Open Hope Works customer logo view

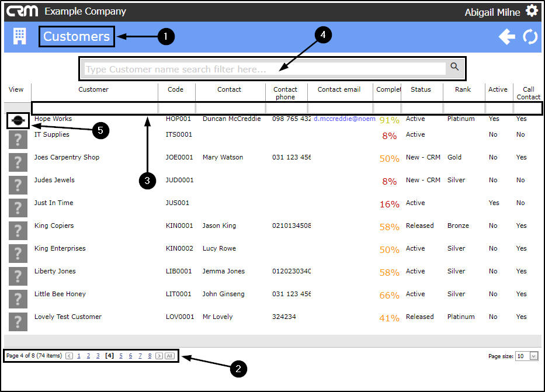pyautogui.click(x=18, y=120)
